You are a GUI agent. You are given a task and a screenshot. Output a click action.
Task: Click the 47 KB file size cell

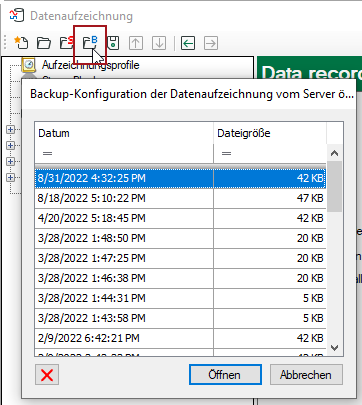[270, 198]
